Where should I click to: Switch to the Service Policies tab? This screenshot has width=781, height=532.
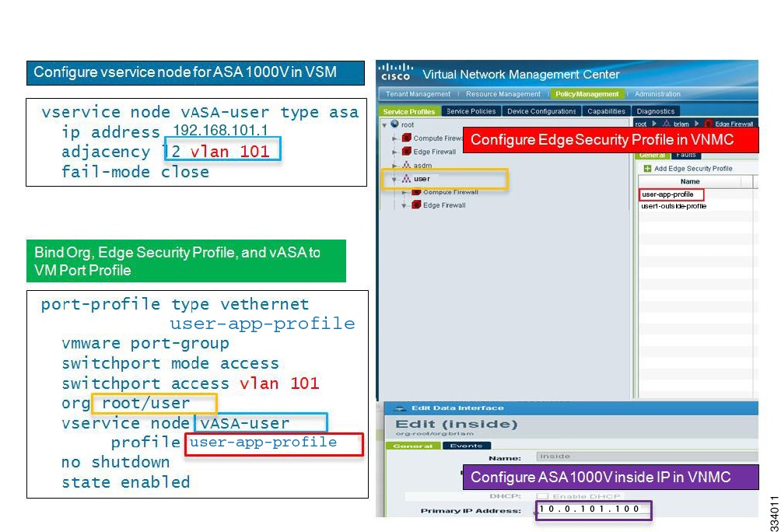click(471, 111)
